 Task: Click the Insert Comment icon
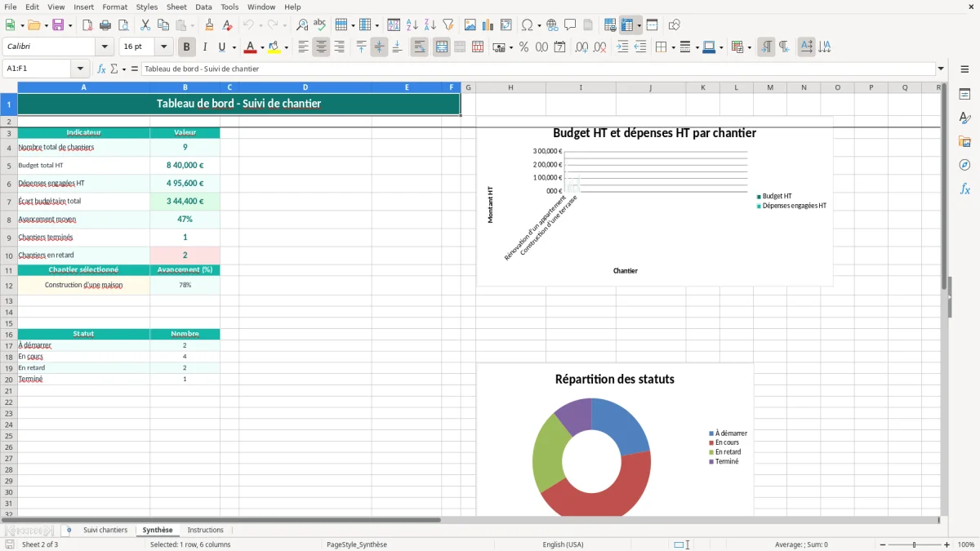click(571, 25)
